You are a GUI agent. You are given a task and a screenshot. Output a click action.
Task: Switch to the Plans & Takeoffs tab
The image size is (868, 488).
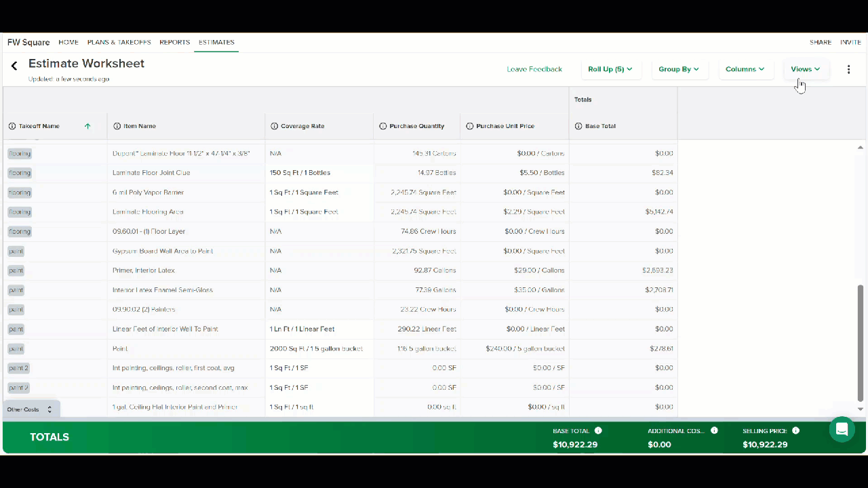coord(119,42)
